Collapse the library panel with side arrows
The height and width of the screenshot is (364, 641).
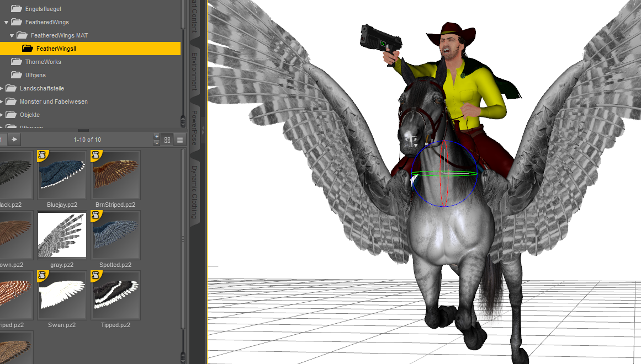pyautogui.click(x=203, y=131)
